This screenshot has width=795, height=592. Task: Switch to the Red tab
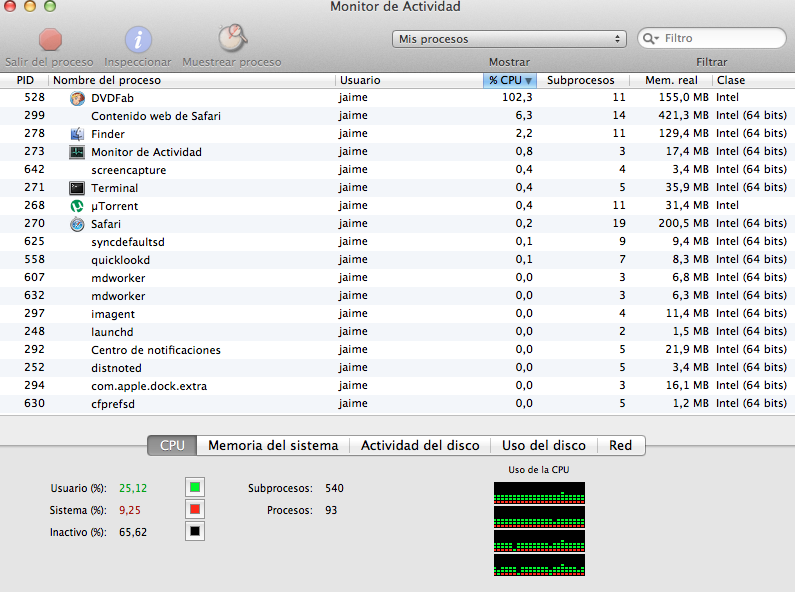coord(621,446)
